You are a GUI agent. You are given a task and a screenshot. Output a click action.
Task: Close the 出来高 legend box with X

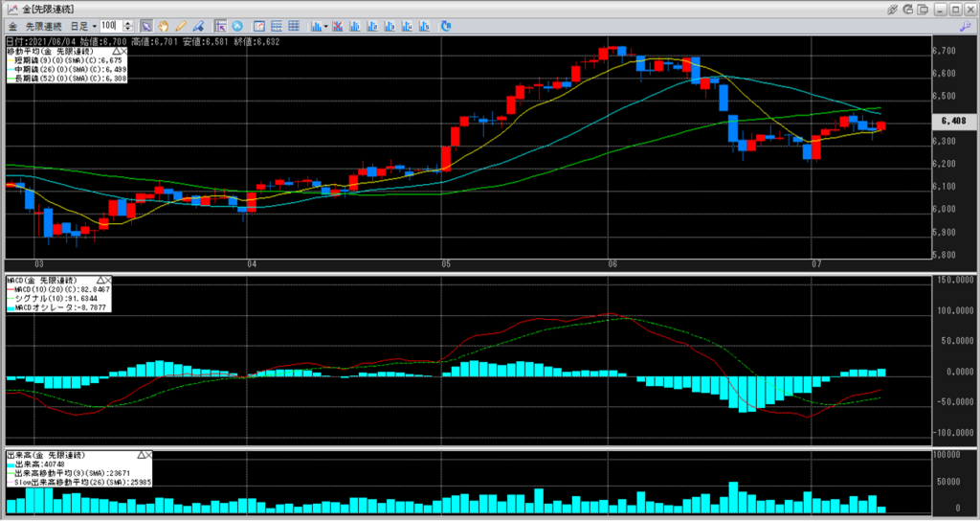pyautogui.click(x=148, y=455)
